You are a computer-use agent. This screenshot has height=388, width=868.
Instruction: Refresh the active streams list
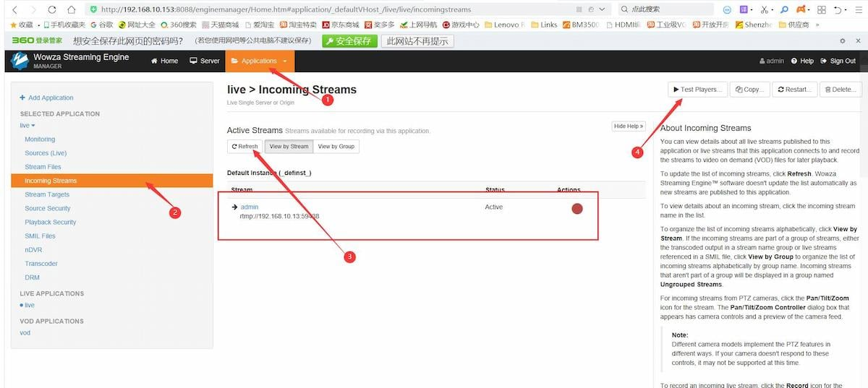click(244, 147)
